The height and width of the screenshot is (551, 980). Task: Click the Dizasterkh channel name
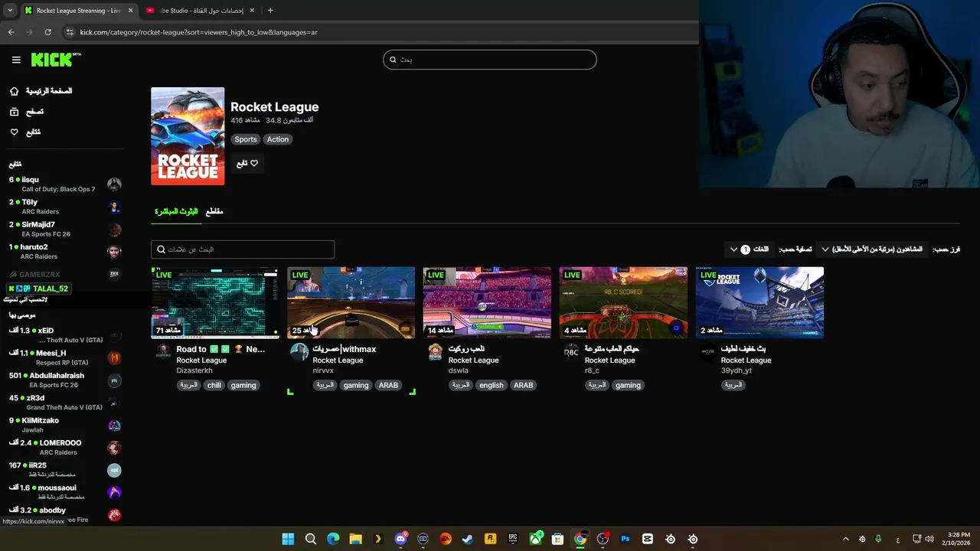click(x=194, y=370)
